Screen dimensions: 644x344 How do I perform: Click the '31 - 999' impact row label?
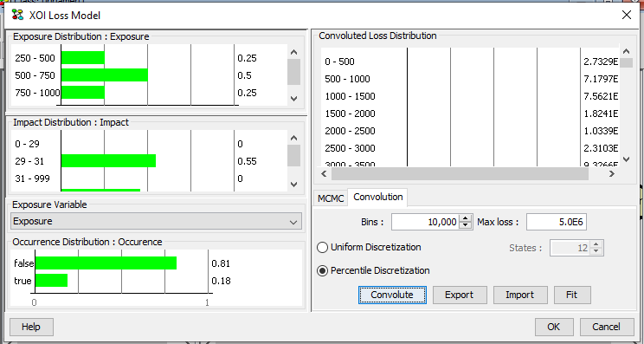(x=32, y=178)
